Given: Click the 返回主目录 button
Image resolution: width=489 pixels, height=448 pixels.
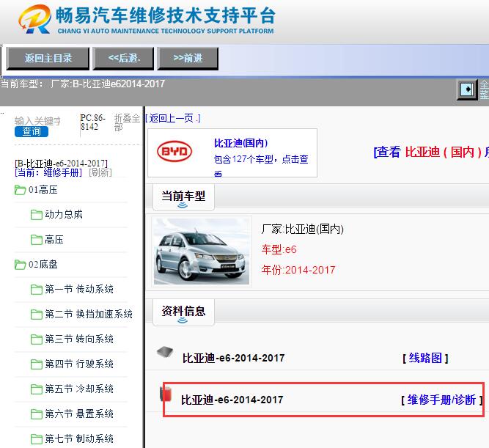Looking at the screenshot, I should click(48, 59).
